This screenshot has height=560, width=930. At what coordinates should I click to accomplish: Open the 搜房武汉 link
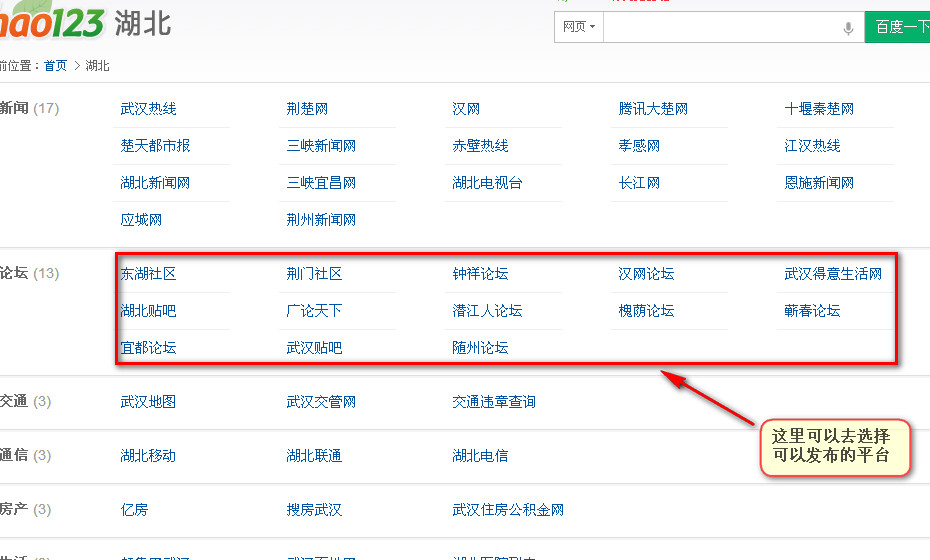(x=314, y=510)
